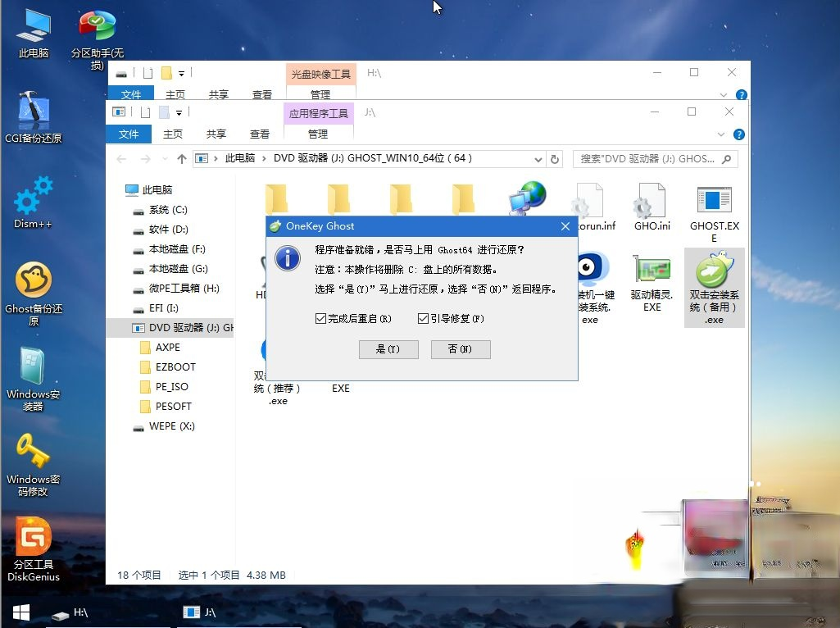Viewport: 840px width, 628px height.
Task: Switch to 主页 tab in J:\ window
Action: click(172, 134)
